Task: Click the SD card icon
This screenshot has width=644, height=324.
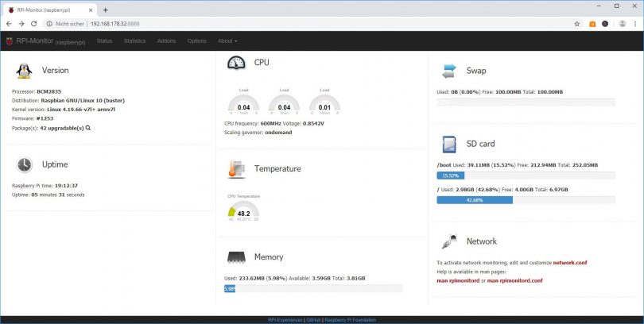Action: tap(449, 144)
